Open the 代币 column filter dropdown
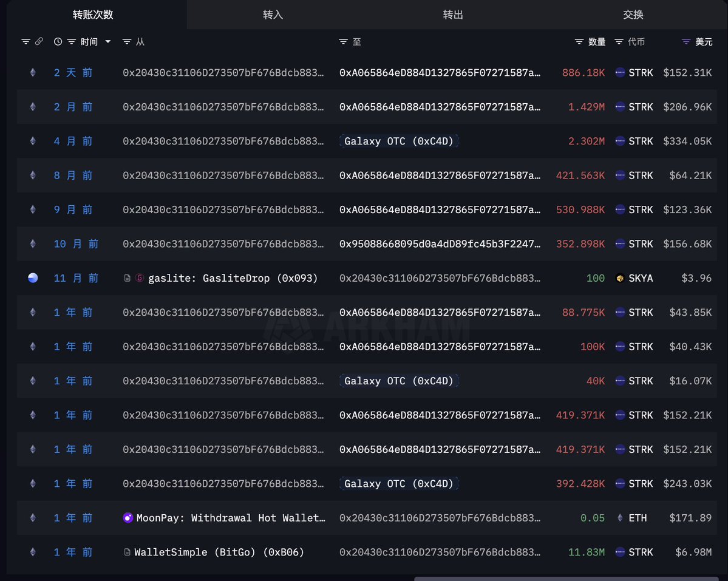This screenshot has height=581, width=728. coord(618,41)
